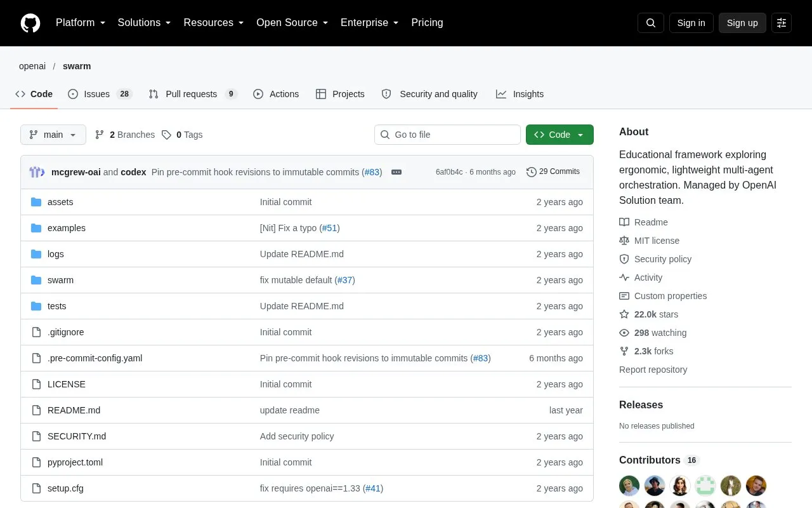This screenshot has height=508, width=812.
Task: Expand the Resources menu
Action: pos(214,23)
